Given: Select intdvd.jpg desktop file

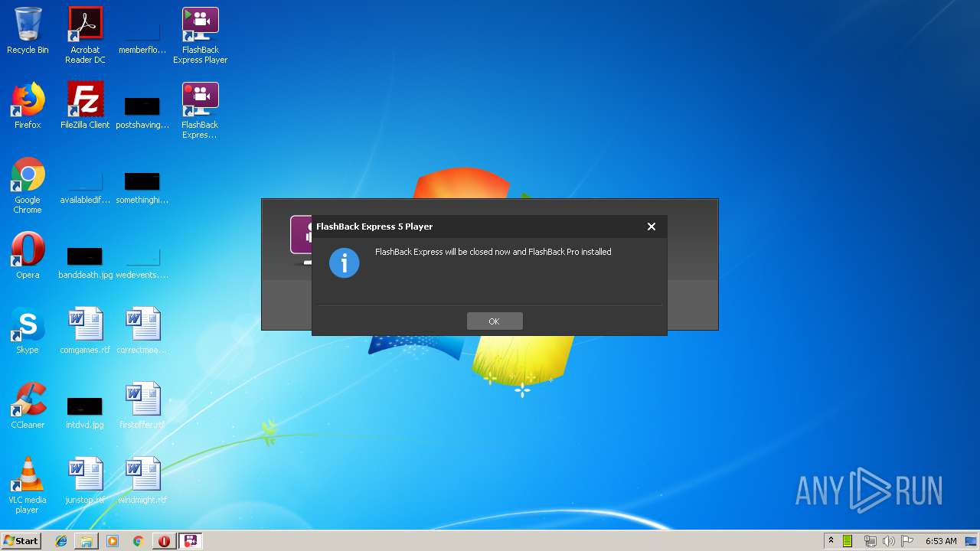Looking at the screenshot, I should pyautogui.click(x=85, y=412).
